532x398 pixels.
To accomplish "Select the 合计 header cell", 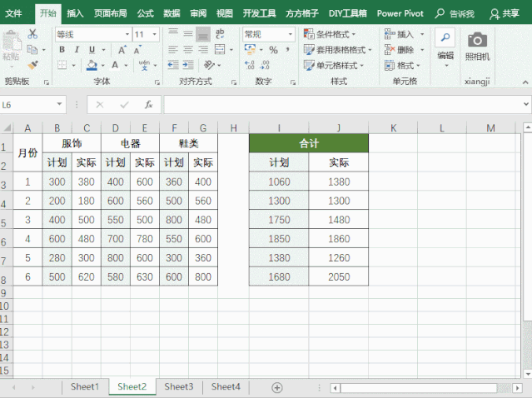I will 309,143.
